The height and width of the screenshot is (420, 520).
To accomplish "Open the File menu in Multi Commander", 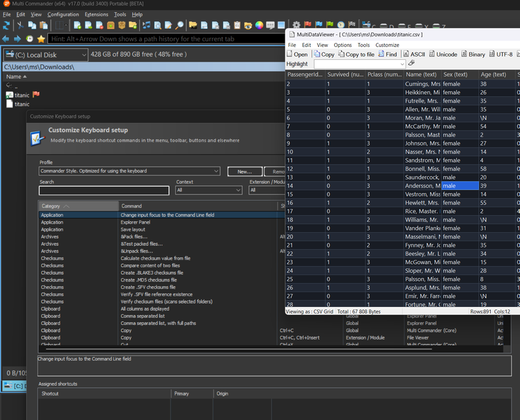I will [x=6, y=14].
